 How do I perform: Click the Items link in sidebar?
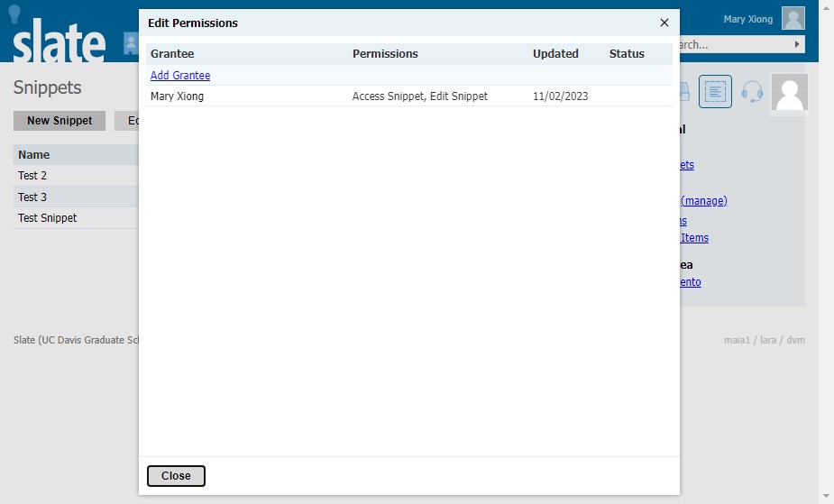pyautogui.click(x=694, y=238)
